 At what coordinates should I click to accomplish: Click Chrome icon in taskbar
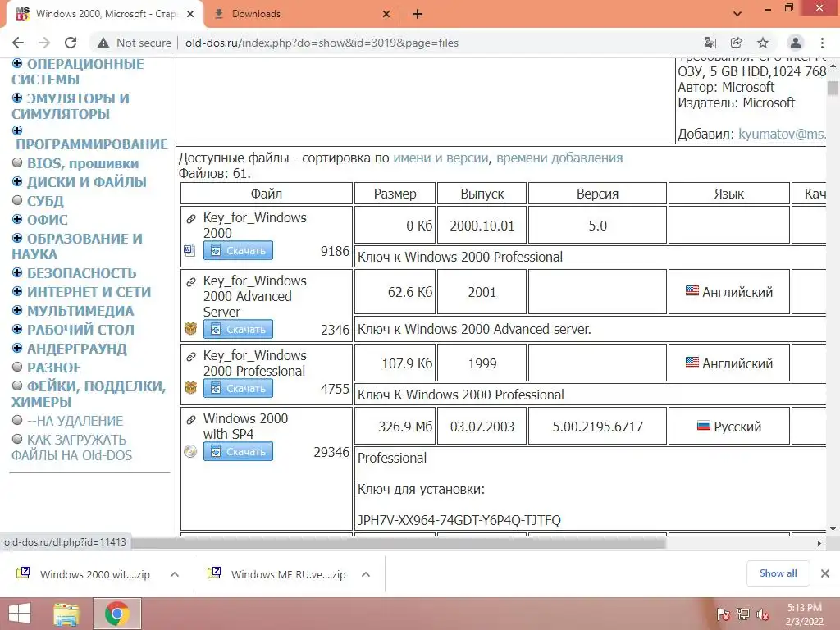click(x=117, y=614)
